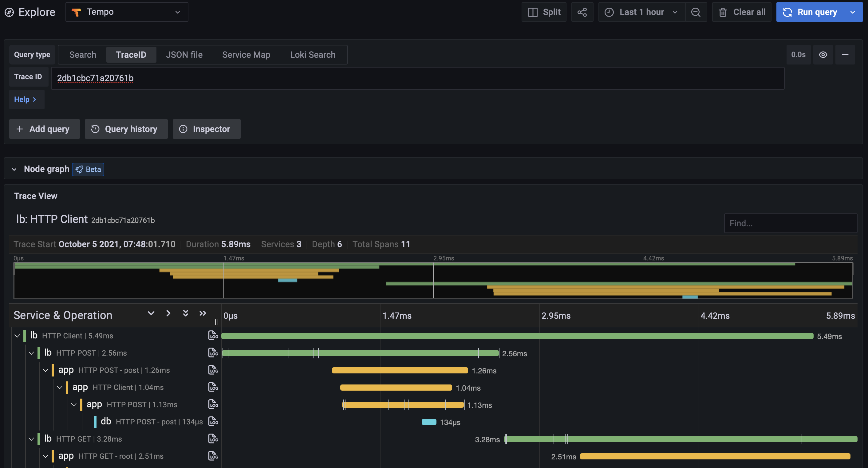The height and width of the screenshot is (468, 868).
Task: Click the Help link below Trace ID field
Action: click(x=26, y=99)
